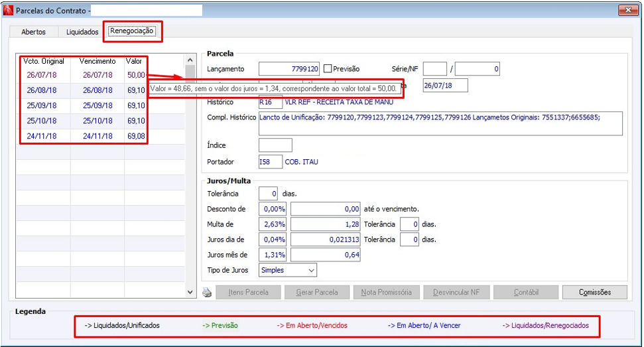
Task: Click the Lançamento field with 7799120
Action: (x=289, y=69)
